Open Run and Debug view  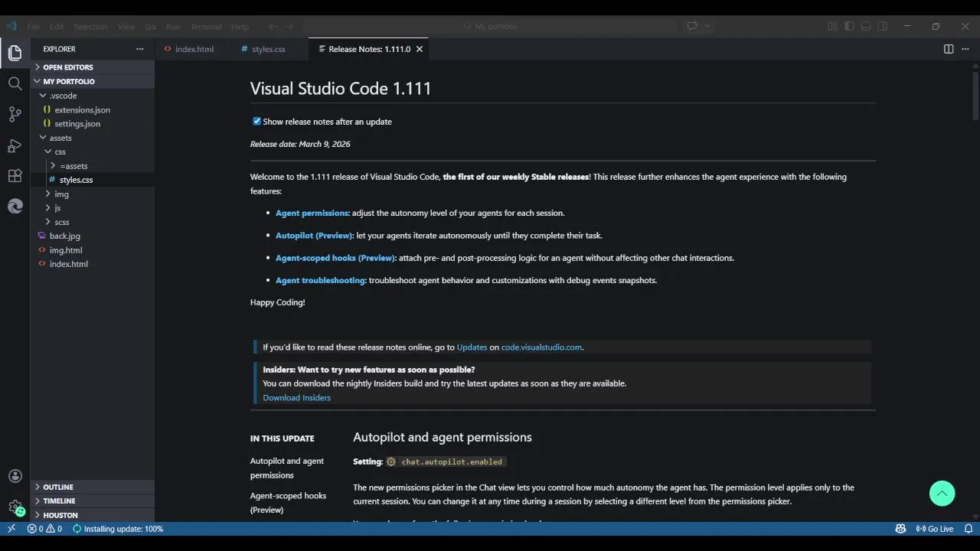(x=15, y=145)
